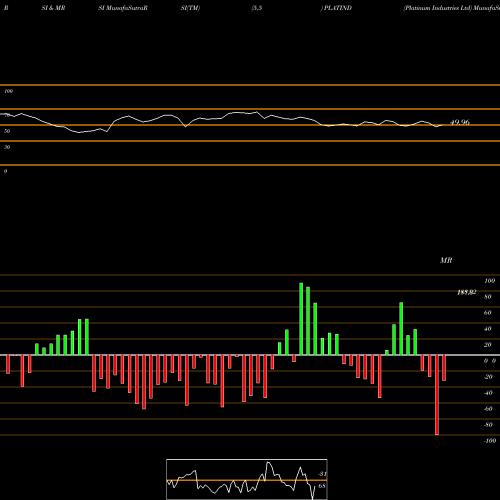
Task: Click the RSI axis label 0
Action: point(5,171)
